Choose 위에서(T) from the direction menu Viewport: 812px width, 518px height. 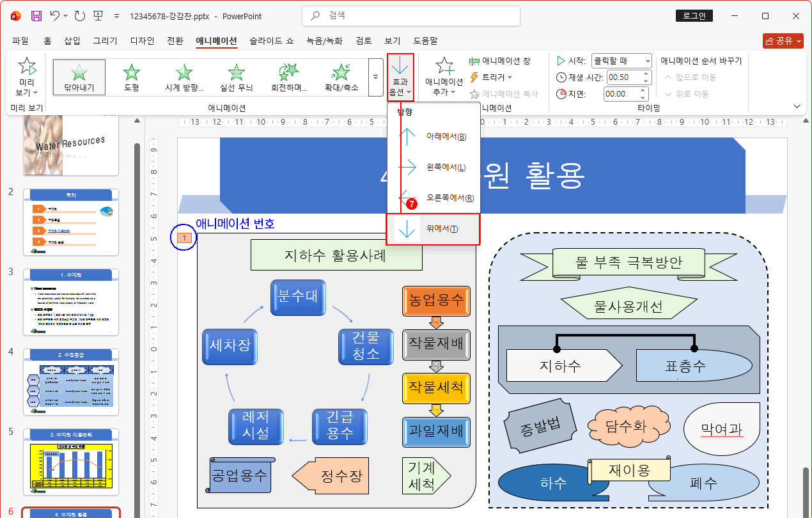coord(435,229)
